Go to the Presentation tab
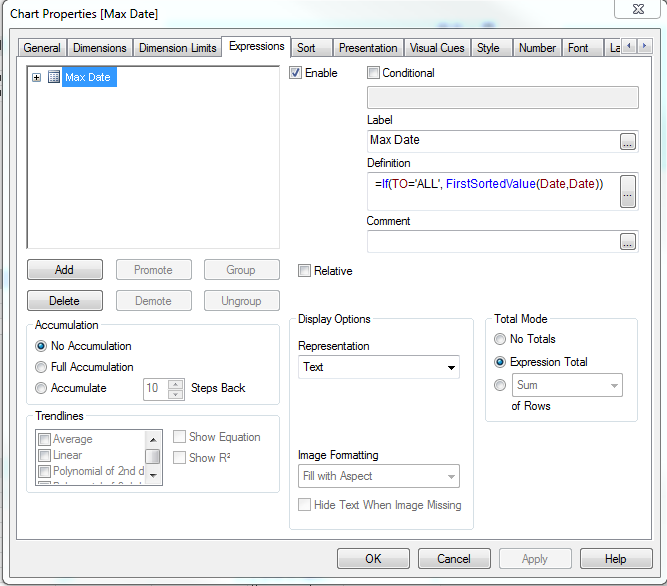The image size is (667, 586). click(x=368, y=48)
